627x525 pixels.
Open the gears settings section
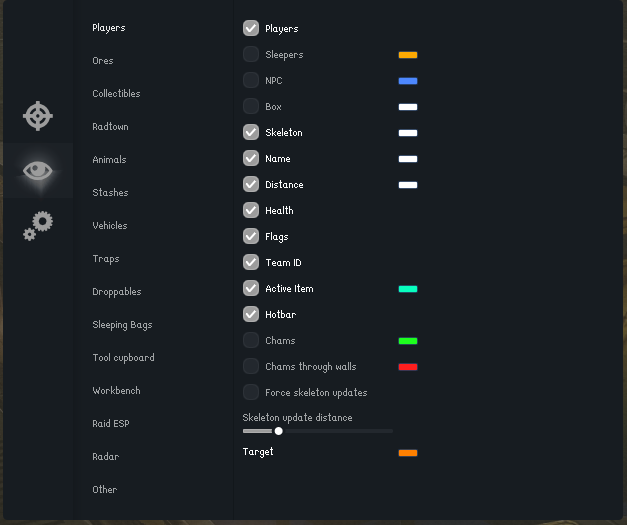(38, 225)
